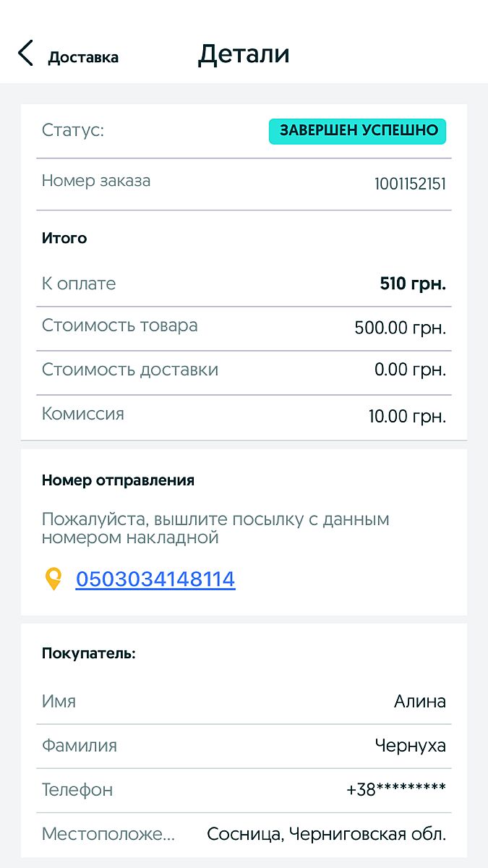Select order number 1001152151
The image size is (488, 868).
pos(410,184)
